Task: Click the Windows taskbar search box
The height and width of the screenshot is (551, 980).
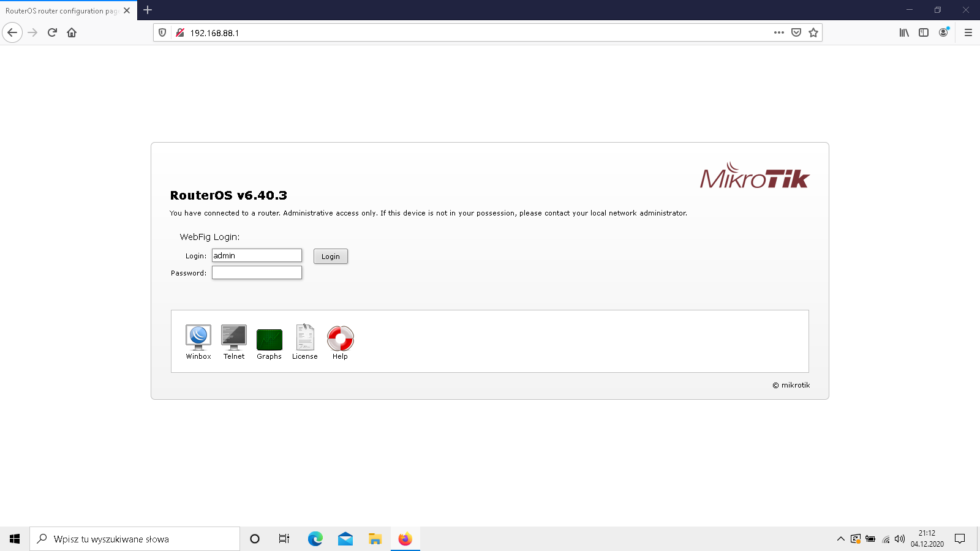Action: (x=135, y=539)
